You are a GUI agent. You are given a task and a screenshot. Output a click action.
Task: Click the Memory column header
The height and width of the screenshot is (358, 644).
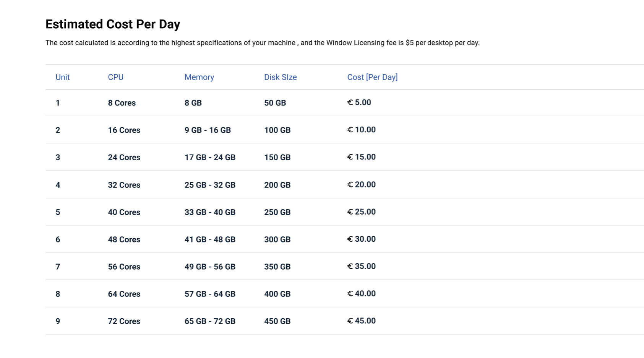coord(199,77)
